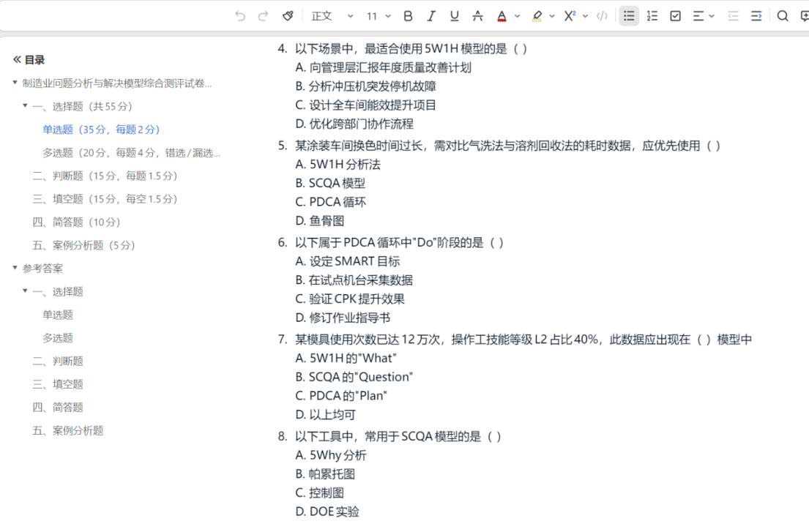Click the text alignment icon
Viewport: 809px width, 532px height.
[698, 16]
